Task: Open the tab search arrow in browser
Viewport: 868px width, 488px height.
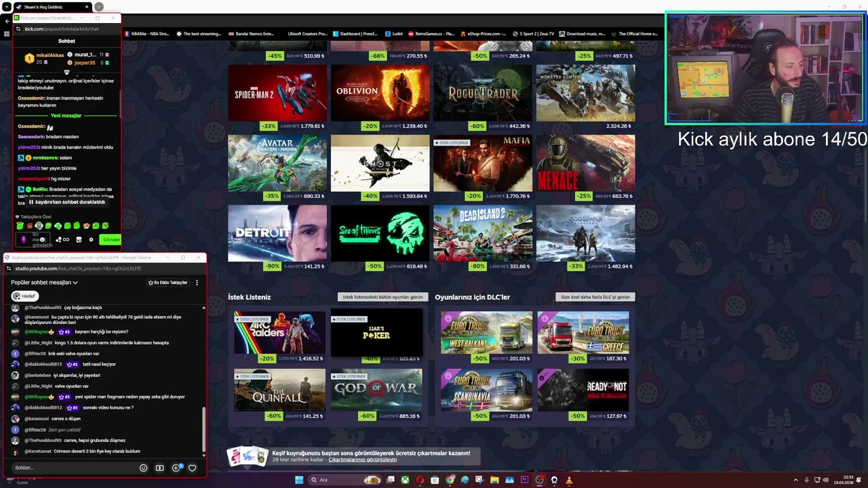Action: pyautogui.click(x=7, y=7)
